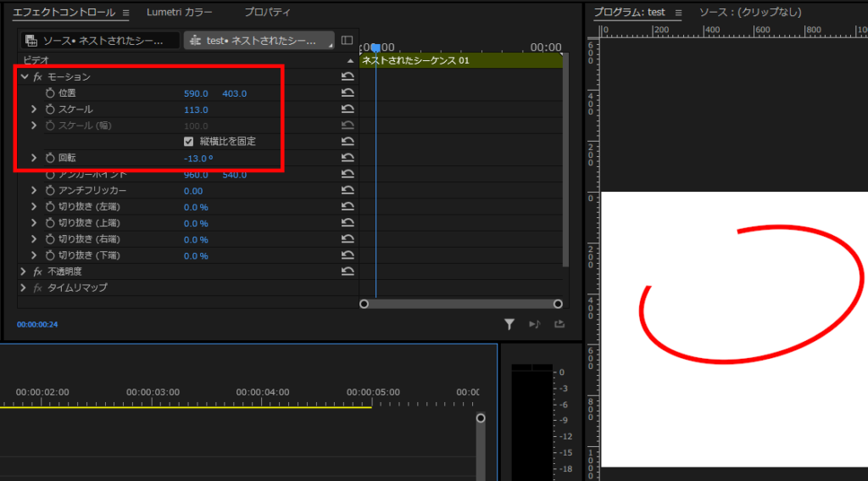Toggle the モーション fx enable icon
This screenshot has width=868, height=481.
[x=37, y=76]
